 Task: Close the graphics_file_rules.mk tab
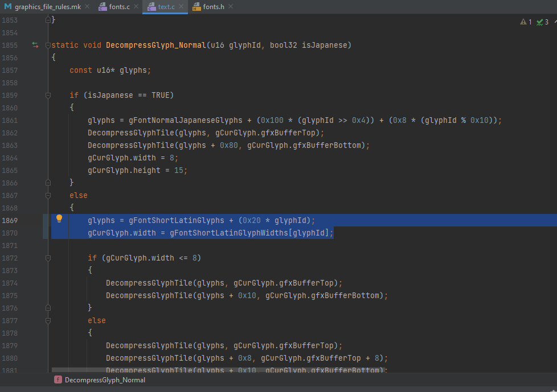[x=88, y=7]
